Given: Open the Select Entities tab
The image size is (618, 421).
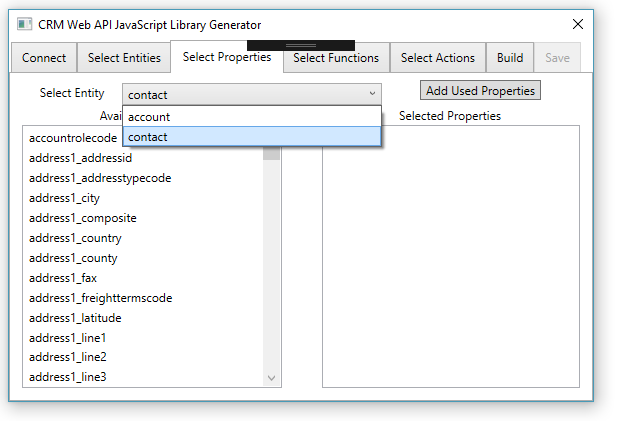Looking at the screenshot, I should (124, 58).
